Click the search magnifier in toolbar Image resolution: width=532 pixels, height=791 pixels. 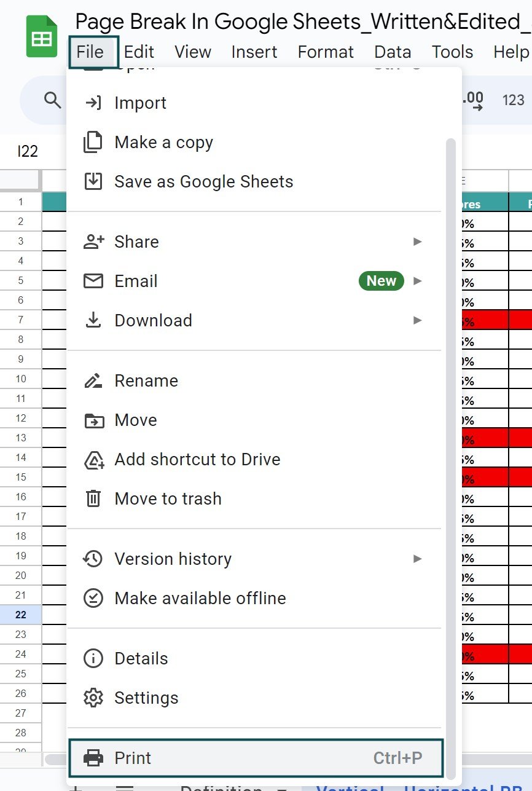click(x=53, y=100)
